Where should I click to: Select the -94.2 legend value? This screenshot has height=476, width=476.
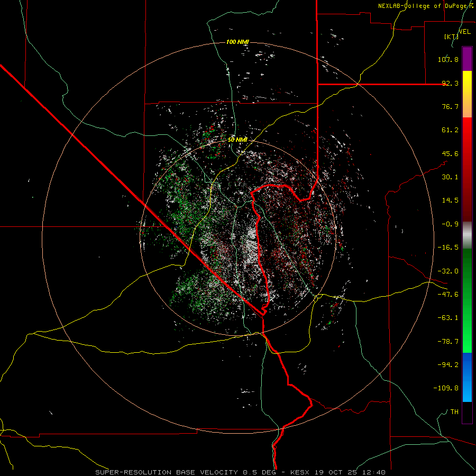click(x=448, y=364)
